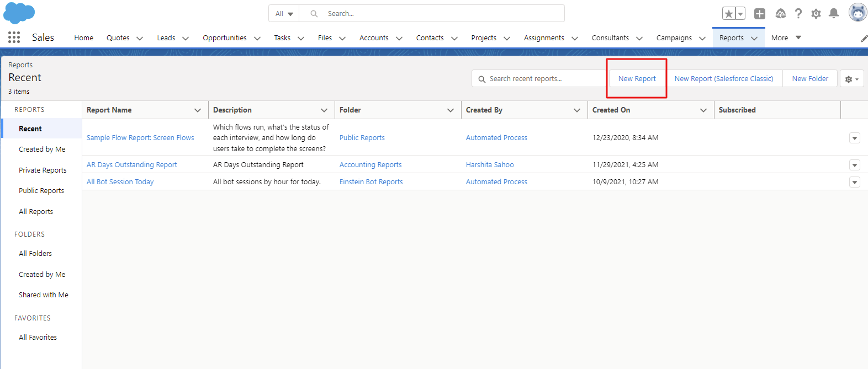Select Created by Me under Reports
The height and width of the screenshot is (369, 868).
[42, 149]
